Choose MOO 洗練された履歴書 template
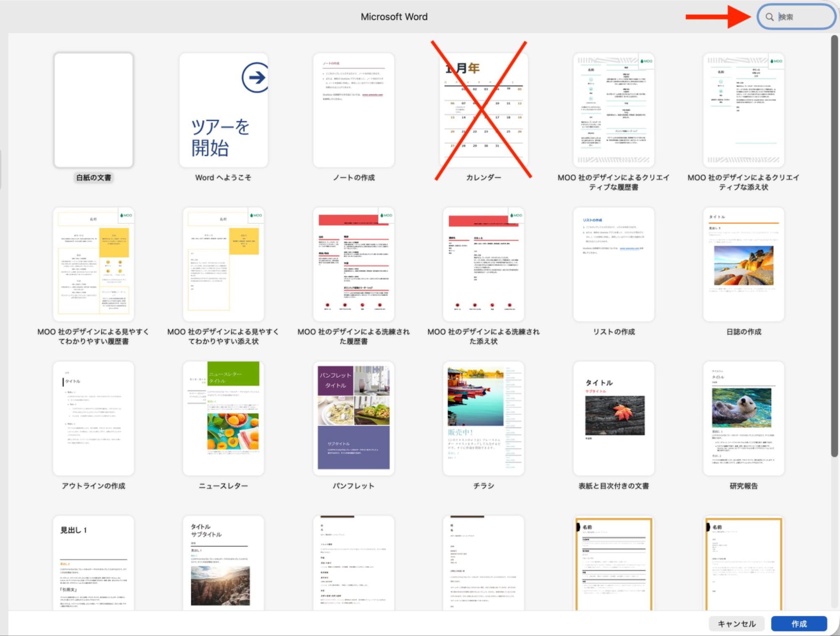 pos(353,264)
